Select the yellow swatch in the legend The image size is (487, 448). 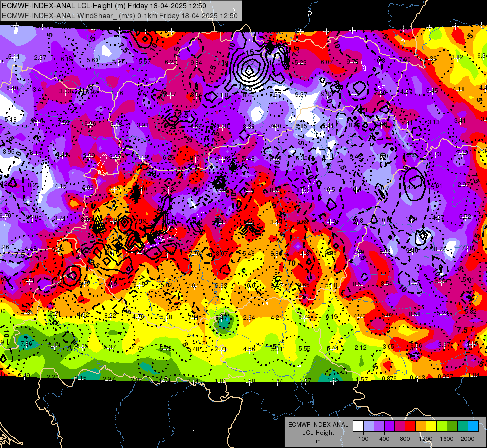tap(431, 426)
